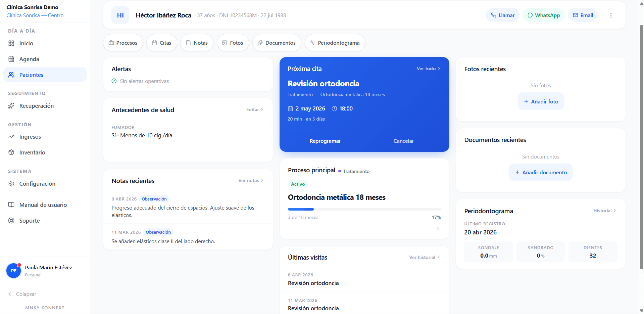Open the three-dot more options menu

611,15
